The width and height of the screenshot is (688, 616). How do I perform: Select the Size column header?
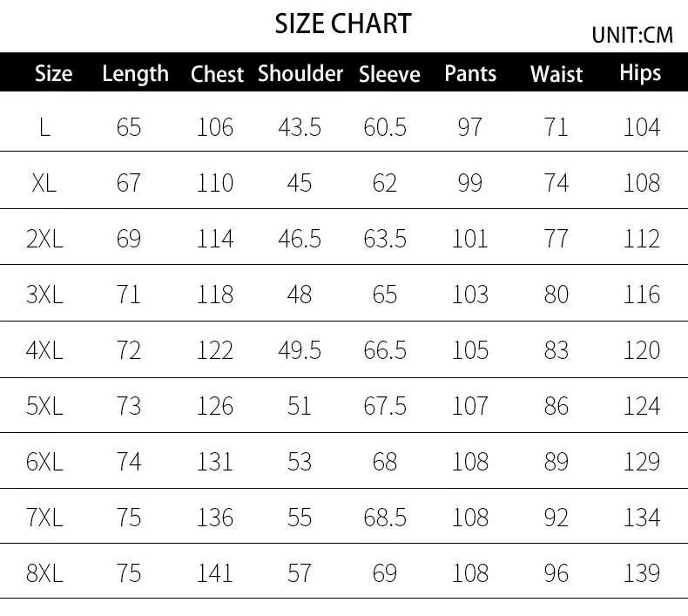53,74
